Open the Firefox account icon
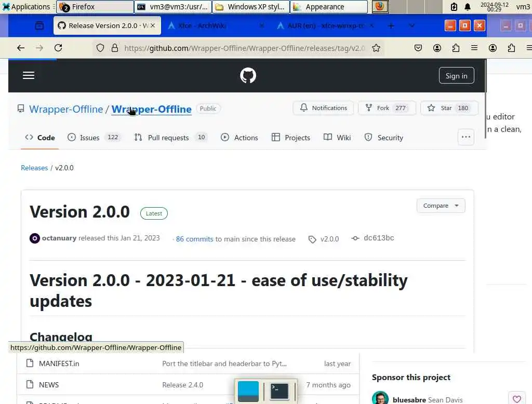Viewport: 532px width, 404px height. tap(437, 48)
